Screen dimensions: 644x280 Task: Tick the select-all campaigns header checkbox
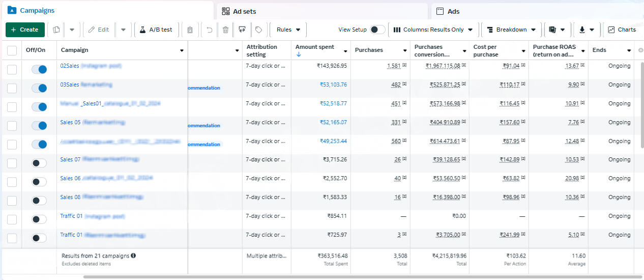[12, 50]
